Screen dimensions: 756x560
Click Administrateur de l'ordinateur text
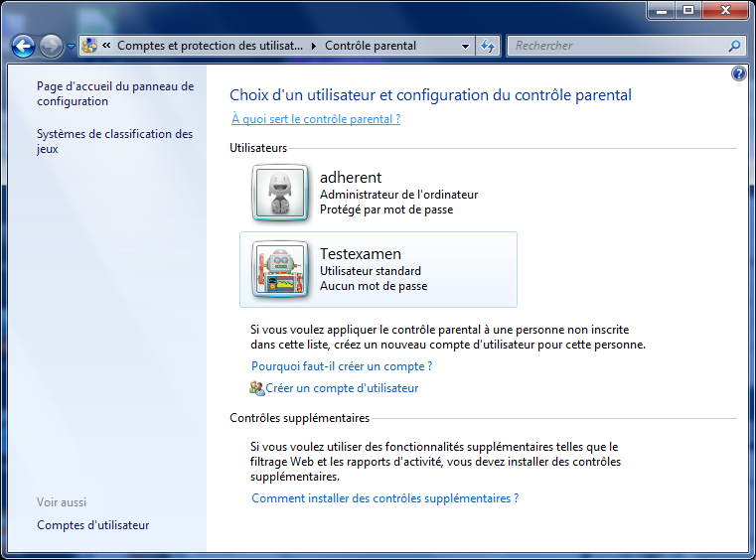(x=398, y=195)
